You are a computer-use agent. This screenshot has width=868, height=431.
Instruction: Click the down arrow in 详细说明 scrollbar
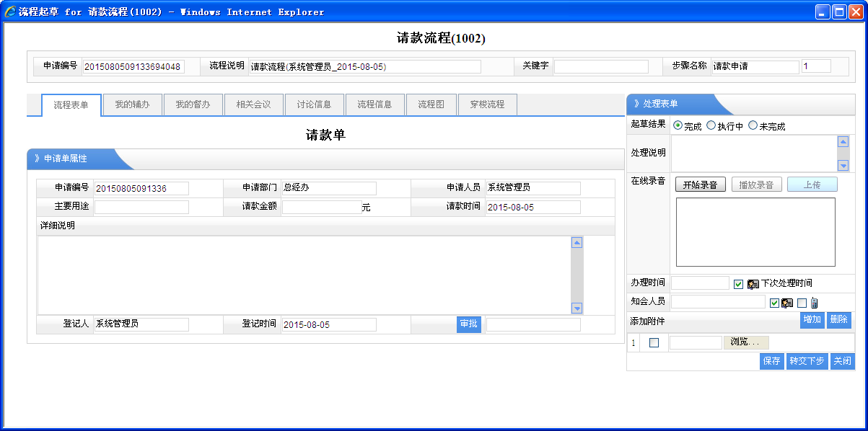click(577, 308)
